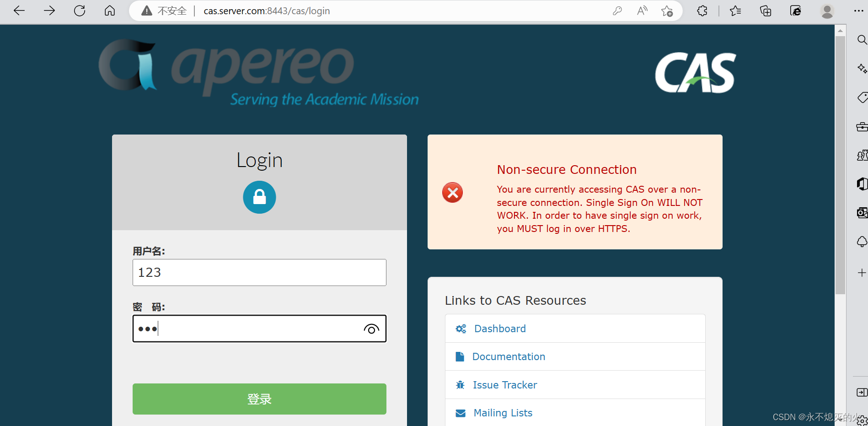Click the page vertical scrollbar
This screenshot has width=868, height=426.
coord(840,165)
